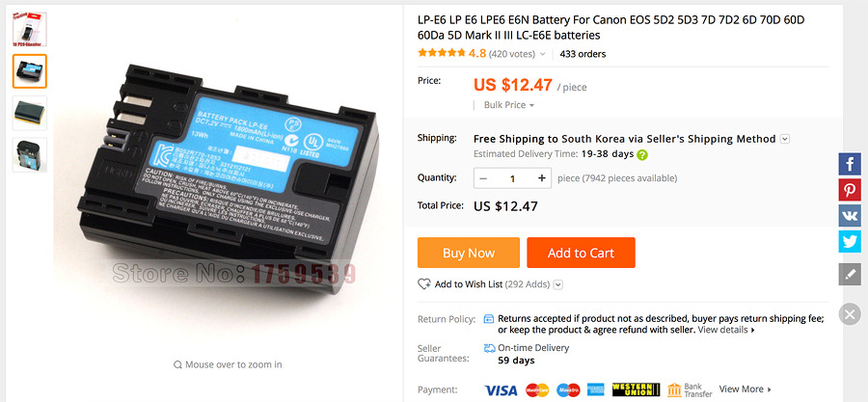This screenshot has width=868, height=402.
Task: Share product on VK icon
Action: pos(849,216)
